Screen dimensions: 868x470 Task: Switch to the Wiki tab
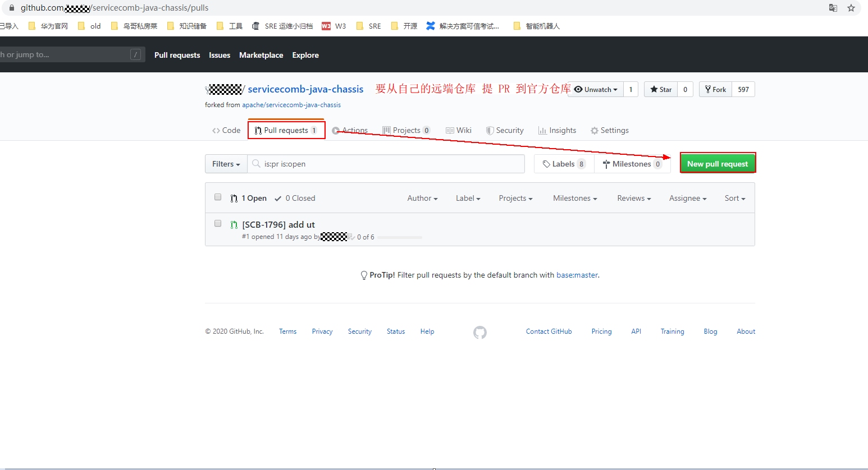(459, 130)
